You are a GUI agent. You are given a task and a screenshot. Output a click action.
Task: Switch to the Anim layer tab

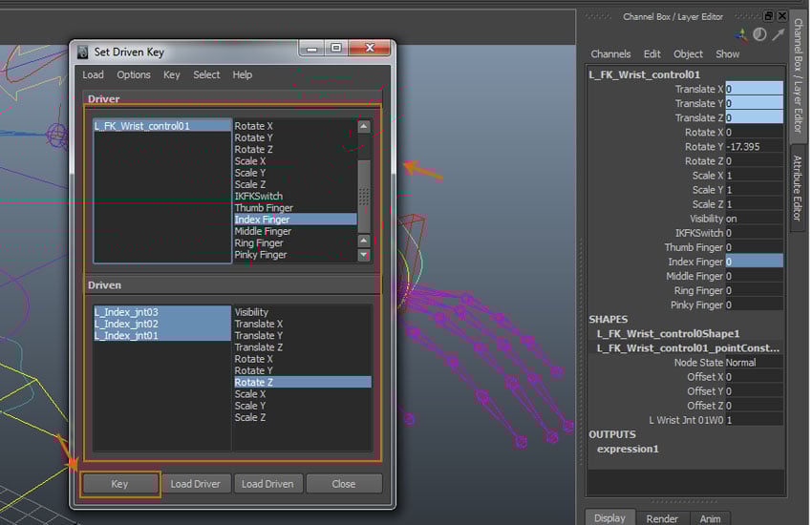click(710, 518)
